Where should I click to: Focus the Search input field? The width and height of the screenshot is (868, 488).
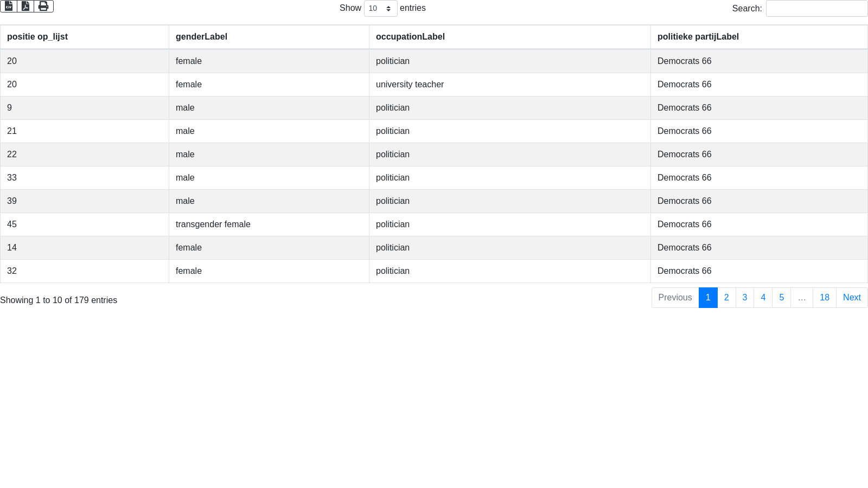(x=816, y=9)
